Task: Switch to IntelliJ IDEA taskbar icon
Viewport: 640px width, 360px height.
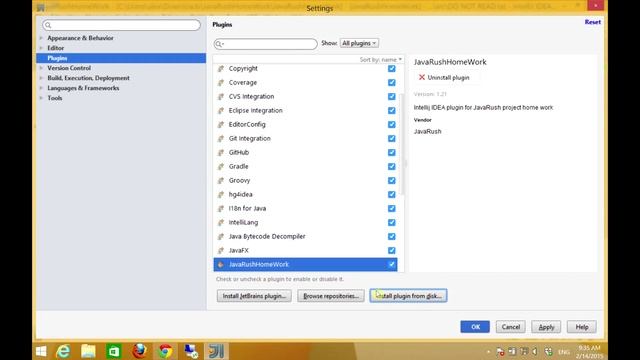Action: [x=216, y=351]
